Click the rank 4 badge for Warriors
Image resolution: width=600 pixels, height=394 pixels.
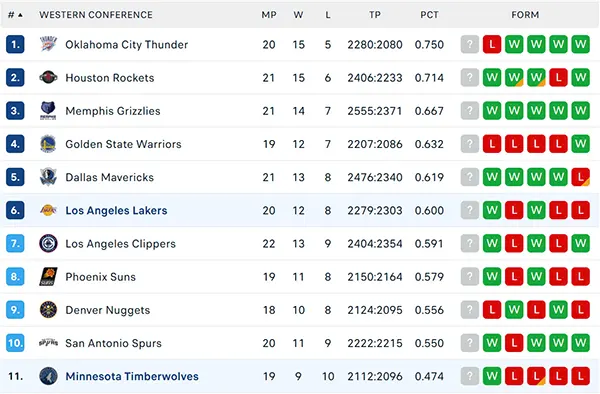tap(15, 144)
